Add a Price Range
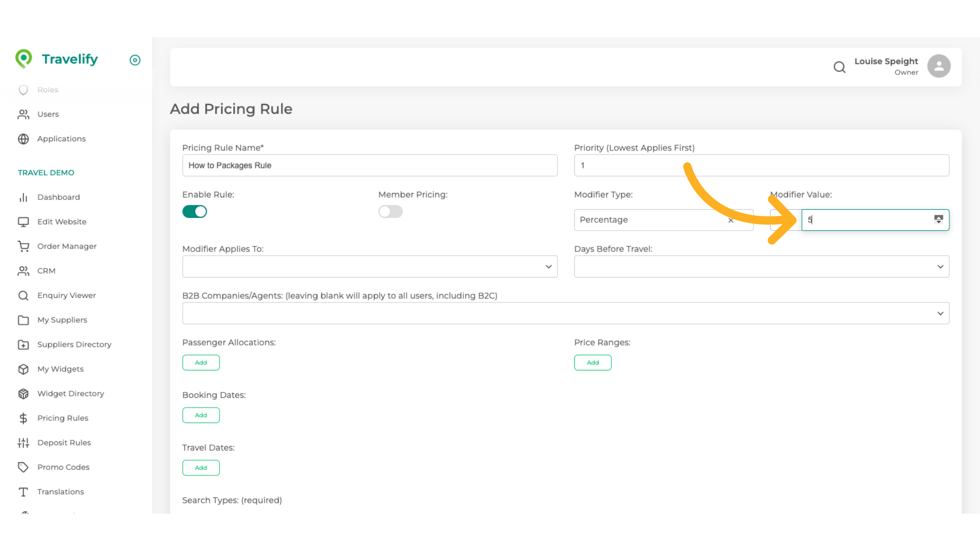The height and width of the screenshot is (551, 980). [593, 363]
